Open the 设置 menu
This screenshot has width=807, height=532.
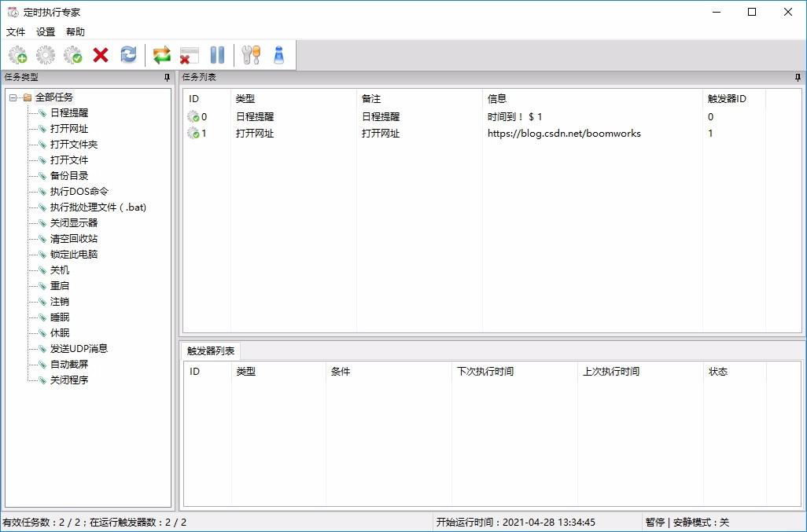pos(46,32)
